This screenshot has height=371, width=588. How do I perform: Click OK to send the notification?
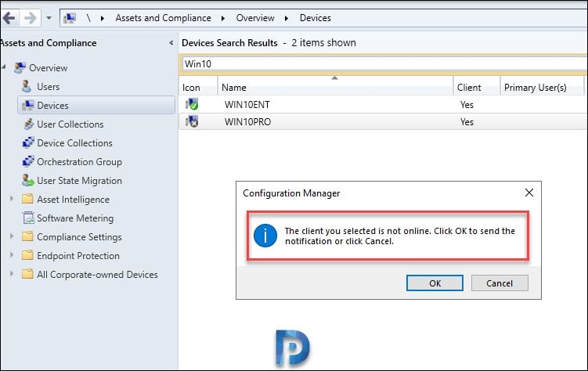click(435, 283)
